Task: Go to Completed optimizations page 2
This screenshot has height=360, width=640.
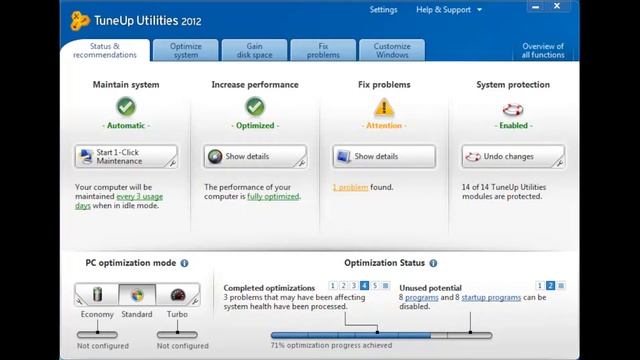Action: 343,286
